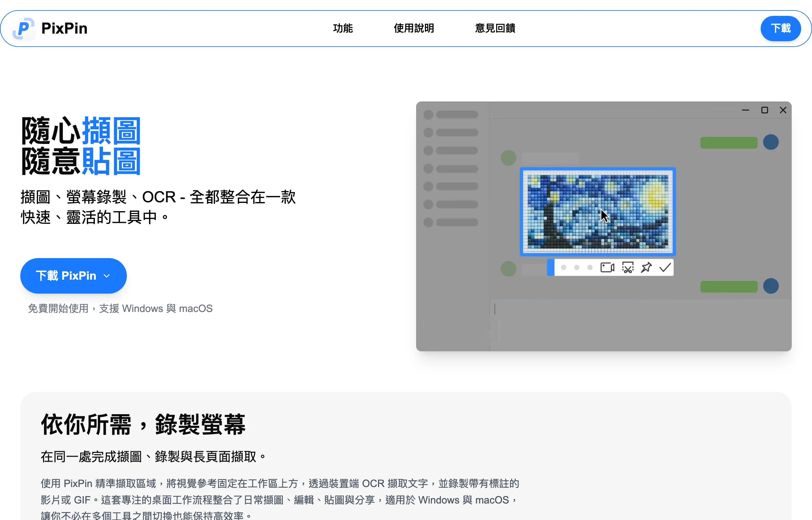Click the paragraph starting 使用 PixPin 精準擷取區域
This screenshot has width=812, height=520.
(280, 500)
